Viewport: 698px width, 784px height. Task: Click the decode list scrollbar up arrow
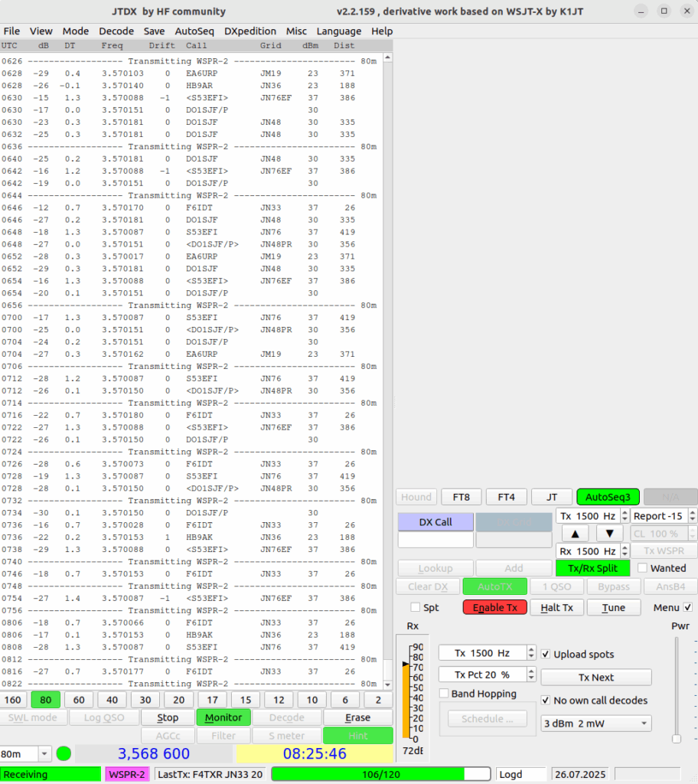point(387,57)
